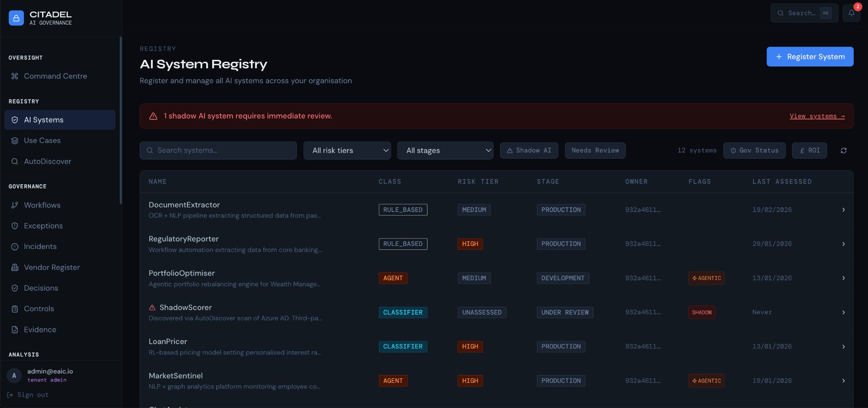Go to Use Cases in the Registry menu

tap(42, 140)
